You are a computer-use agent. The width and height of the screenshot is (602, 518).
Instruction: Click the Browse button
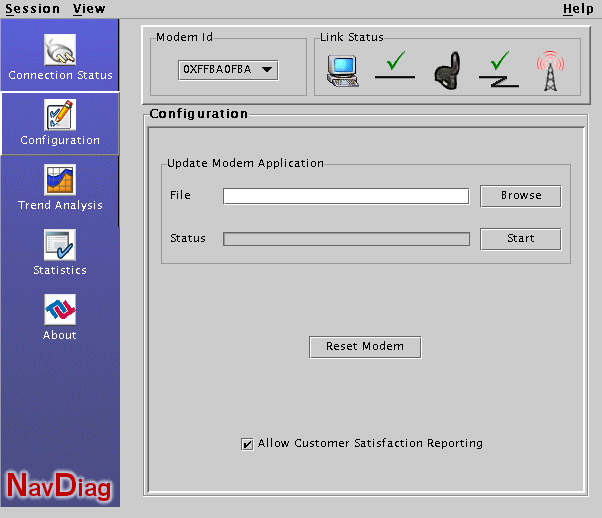pyautogui.click(x=520, y=196)
